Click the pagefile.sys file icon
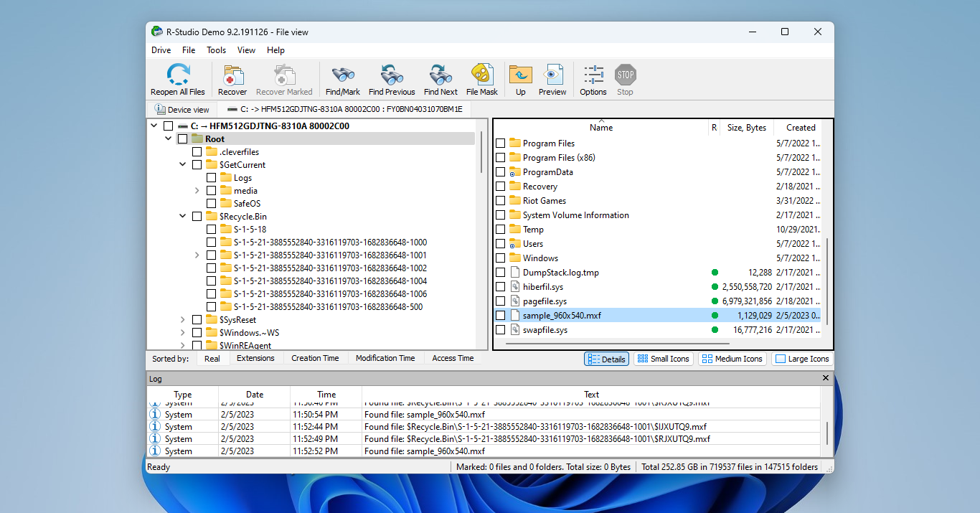Image resolution: width=980 pixels, height=513 pixels. click(x=515, y=301)
